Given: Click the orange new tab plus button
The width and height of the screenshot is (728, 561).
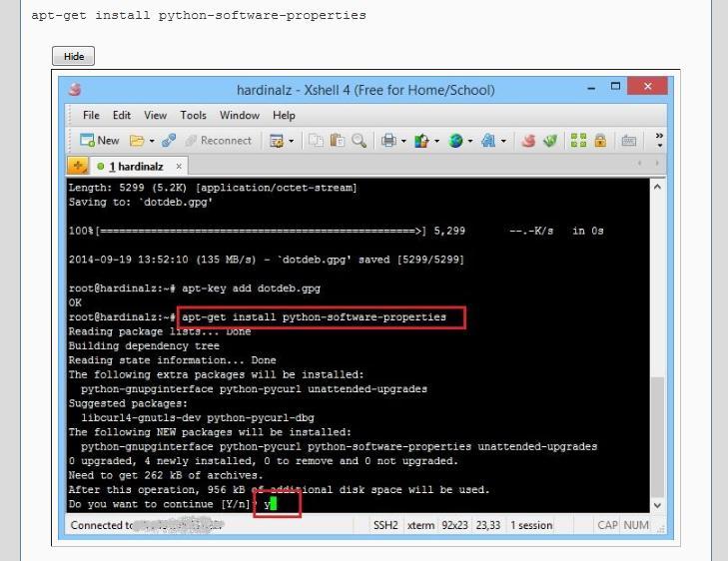Looking at the screenshot, I should coord(78,166).
